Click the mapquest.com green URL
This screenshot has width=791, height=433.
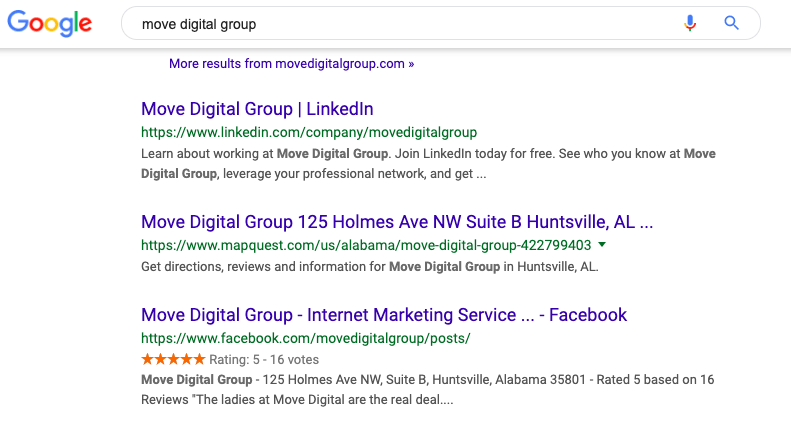366,245
